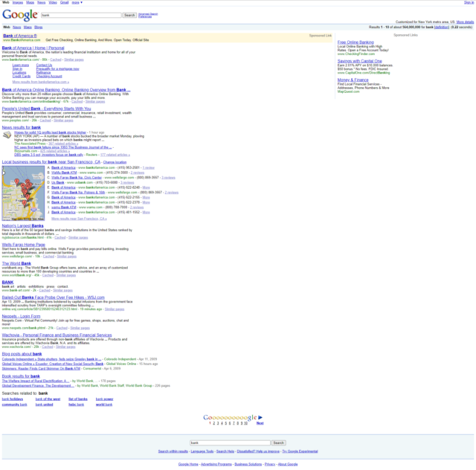
Task: Open 'More details' customization link
Action: pyautogui.click(x=465, y=22)
